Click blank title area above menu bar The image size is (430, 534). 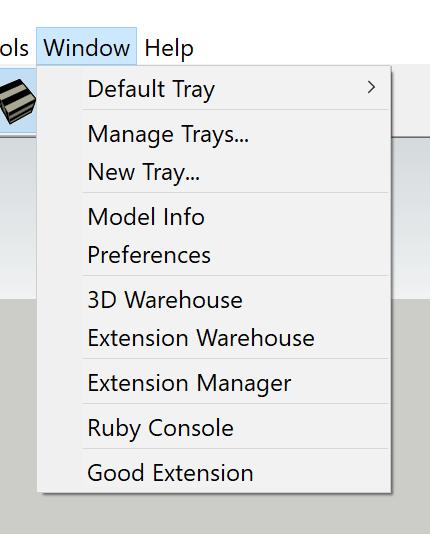click(215, 14)
